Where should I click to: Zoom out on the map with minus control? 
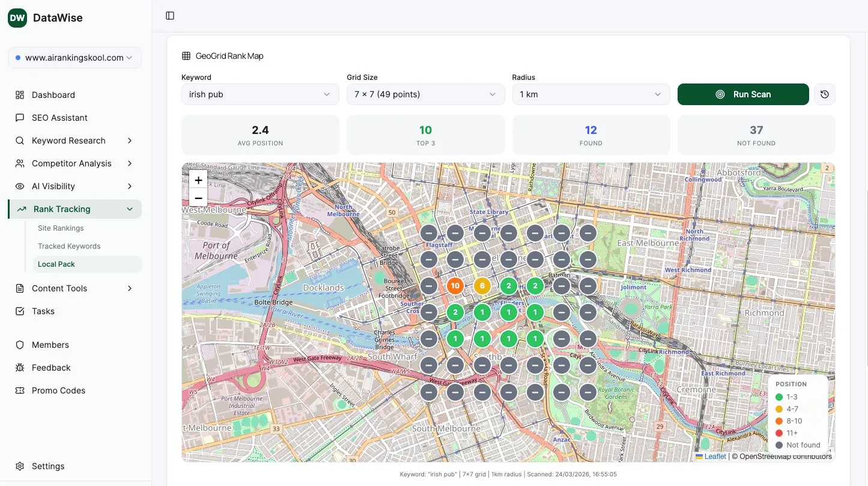click(x=198, y=198)
